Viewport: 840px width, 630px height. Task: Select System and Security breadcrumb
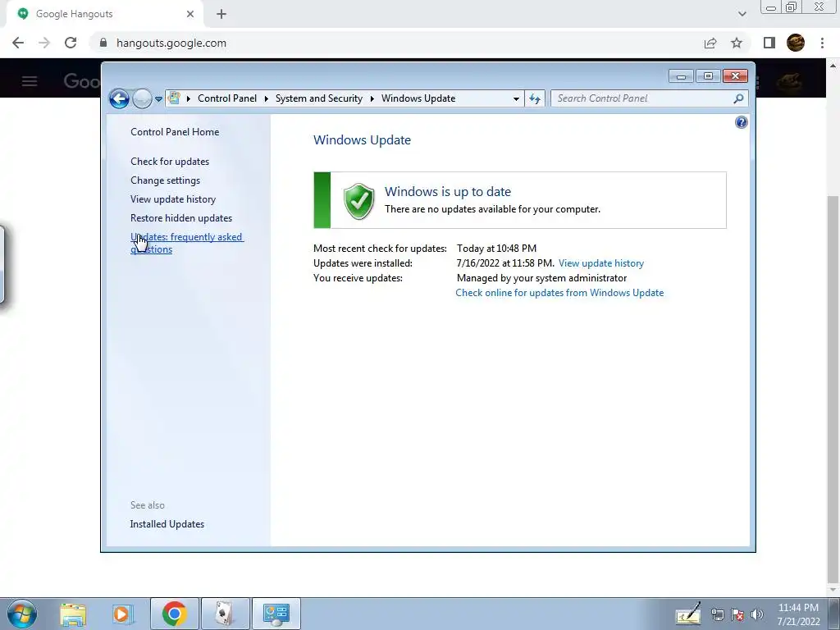(x=319, y=98)
